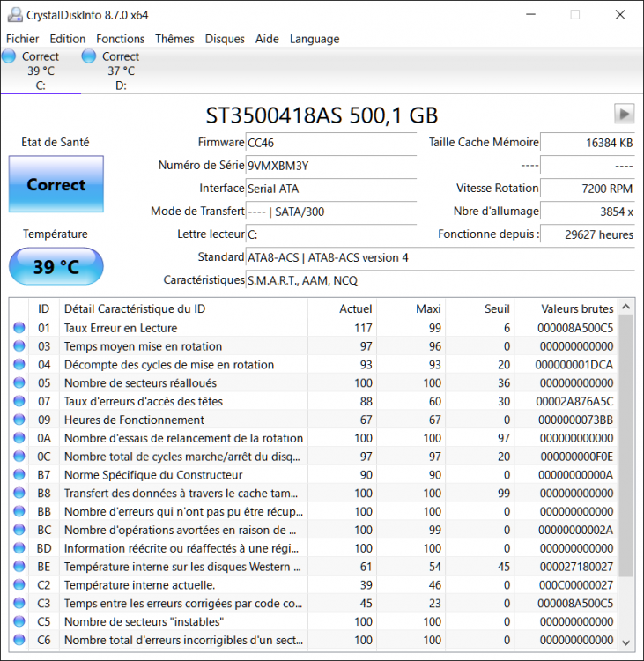
Task: Click status icon of attribute 01 row
Action: click(19, 328)
